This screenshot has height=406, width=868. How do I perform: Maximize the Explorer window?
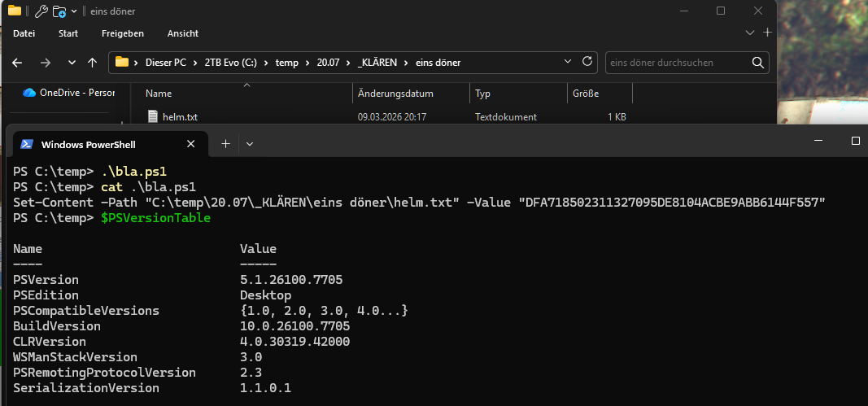[720, 11]
